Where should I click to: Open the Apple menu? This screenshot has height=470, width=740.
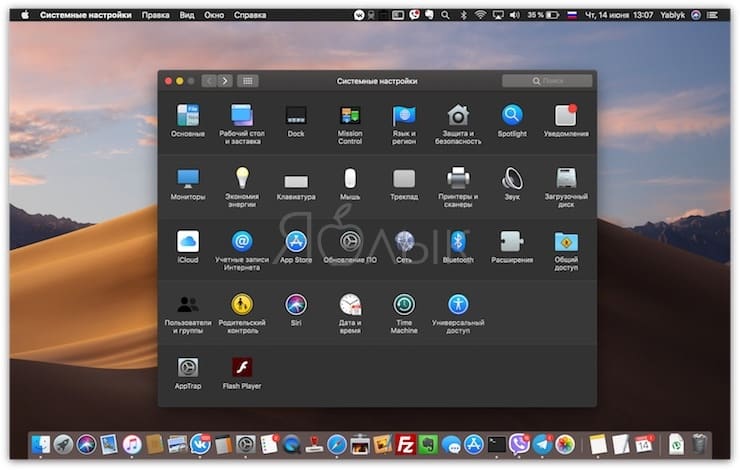[25, 15]
